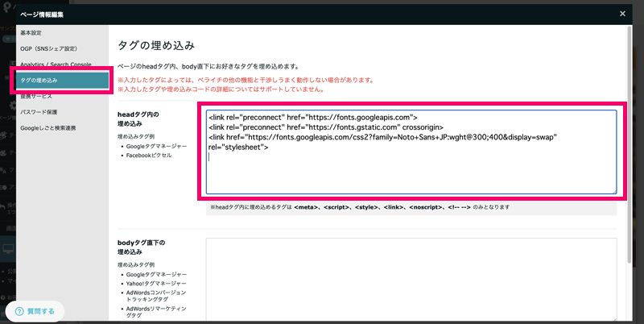Click the gear icon in the dimmed left sidebar
The image size is (644, 324).
coord(13,106)
